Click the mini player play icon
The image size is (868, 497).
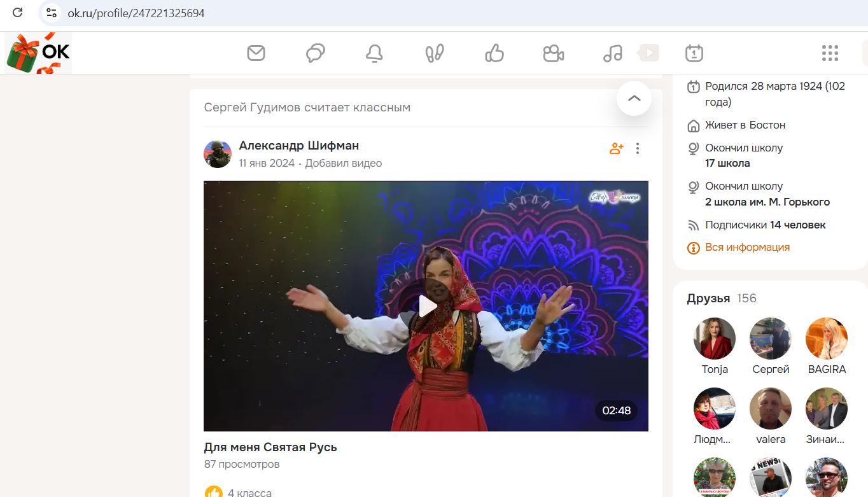[648, 52]
